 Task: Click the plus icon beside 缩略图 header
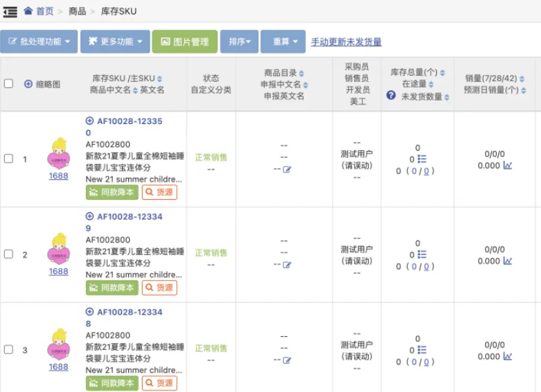click(x=28, y=84)
